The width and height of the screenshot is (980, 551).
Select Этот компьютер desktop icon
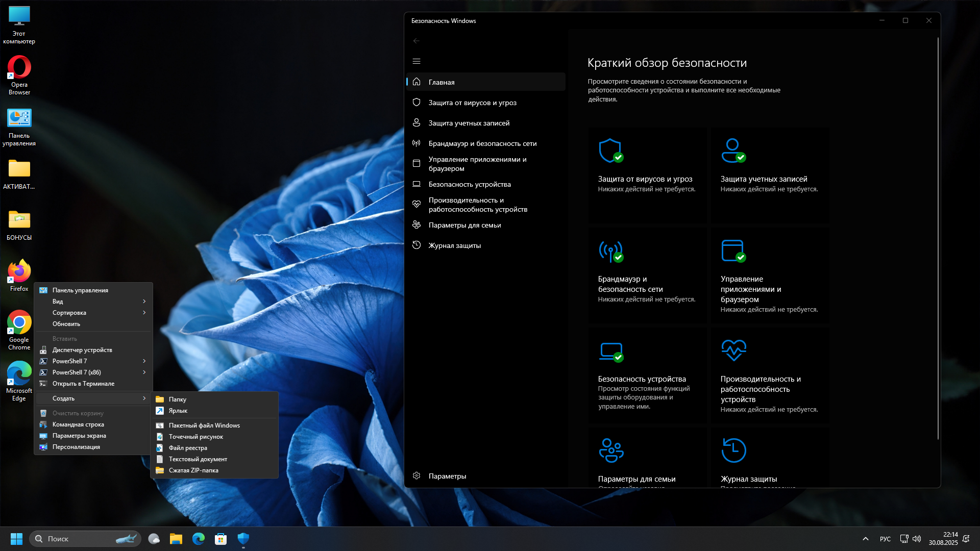[19, 24]
